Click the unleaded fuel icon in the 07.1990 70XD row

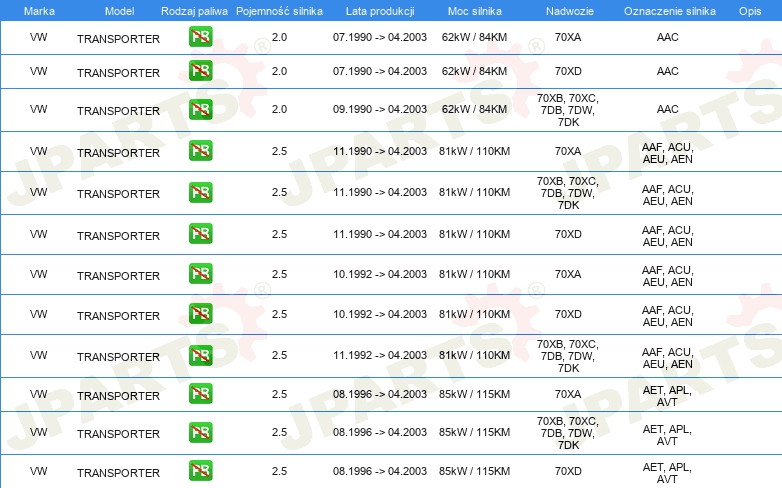point(200,70)
